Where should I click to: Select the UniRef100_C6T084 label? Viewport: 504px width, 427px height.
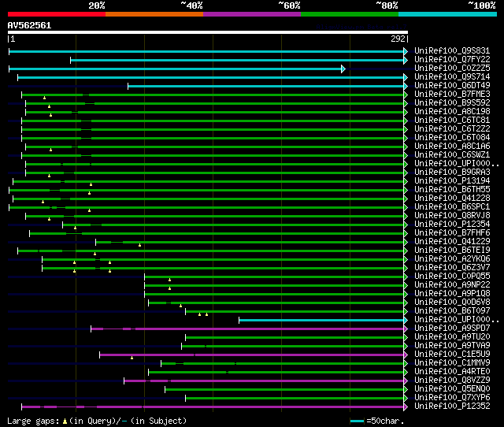point(452,137)
